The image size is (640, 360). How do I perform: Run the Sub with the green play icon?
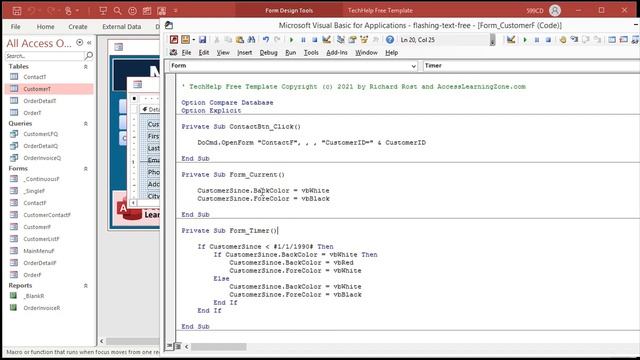tap(291, 40)
